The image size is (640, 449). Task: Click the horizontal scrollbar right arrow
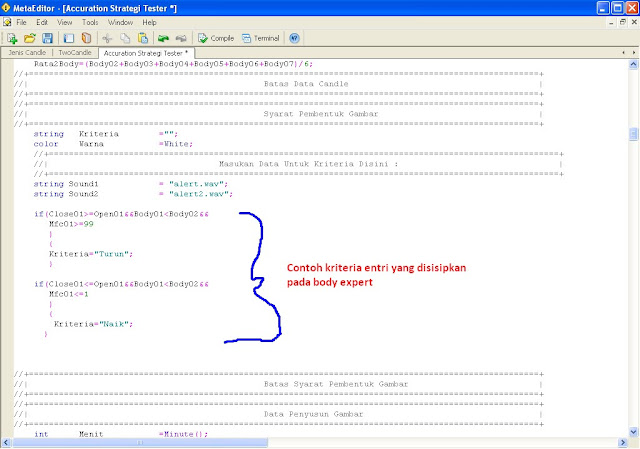tap(623, 442)
